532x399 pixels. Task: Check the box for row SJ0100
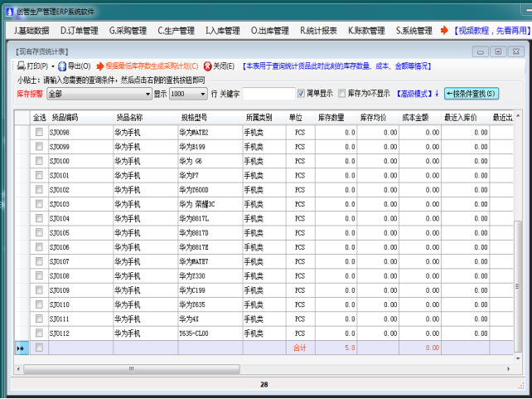(39, 160)
